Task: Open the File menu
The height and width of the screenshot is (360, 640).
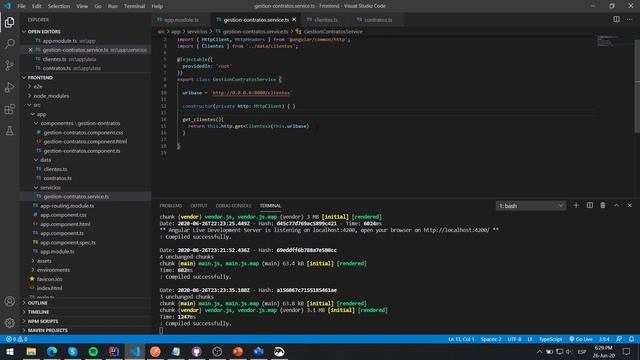Action: [x=21, y=6]
